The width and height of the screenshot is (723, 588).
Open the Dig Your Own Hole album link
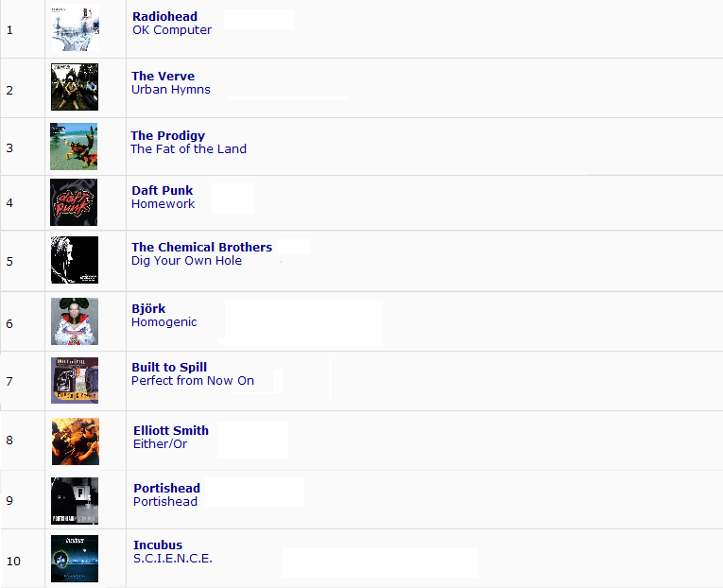(x=187, y=261)
